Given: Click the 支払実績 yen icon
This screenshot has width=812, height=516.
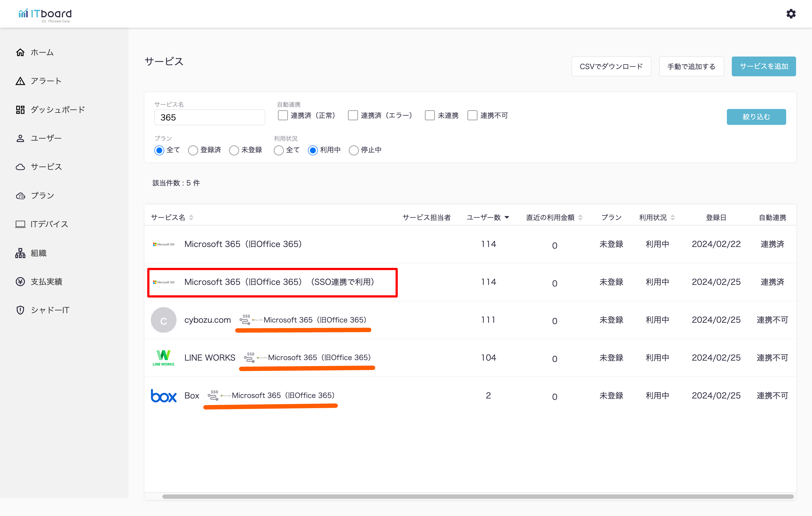Looking at the screenshot, I should click(x=20, y=281).
